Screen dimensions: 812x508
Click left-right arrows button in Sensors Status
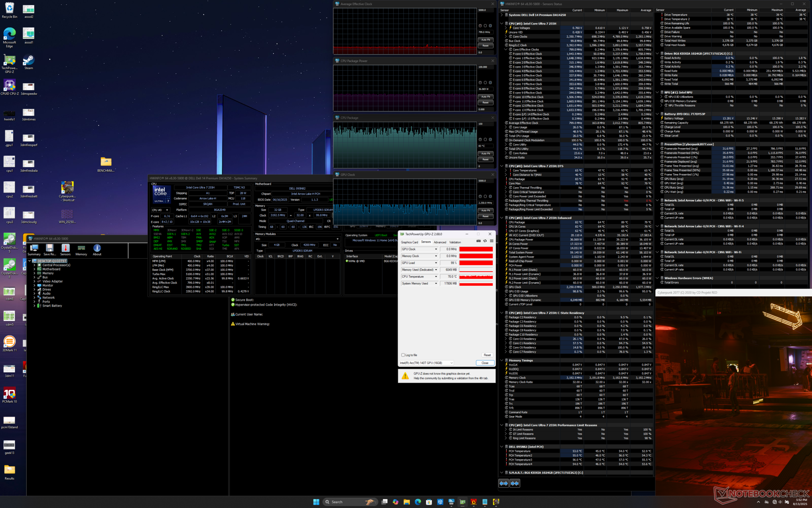pyautogui.click(x=504, y=483)
